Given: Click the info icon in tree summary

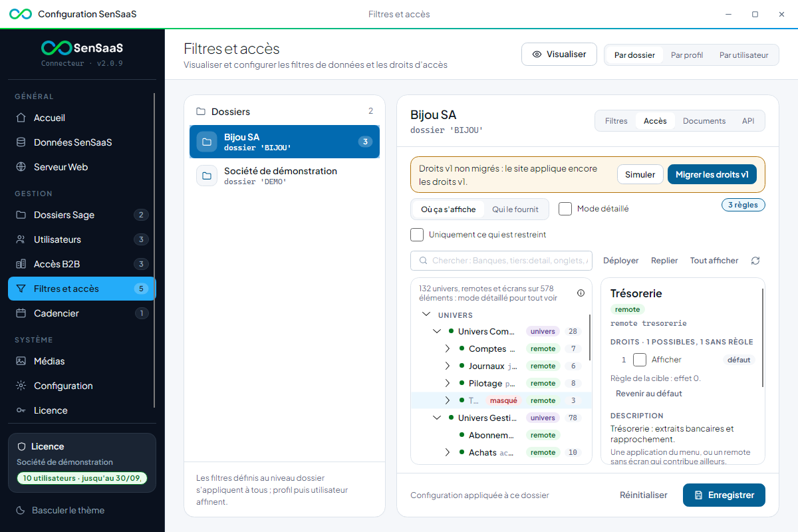Looking at the screenshot, I should [x=581, y=293].
